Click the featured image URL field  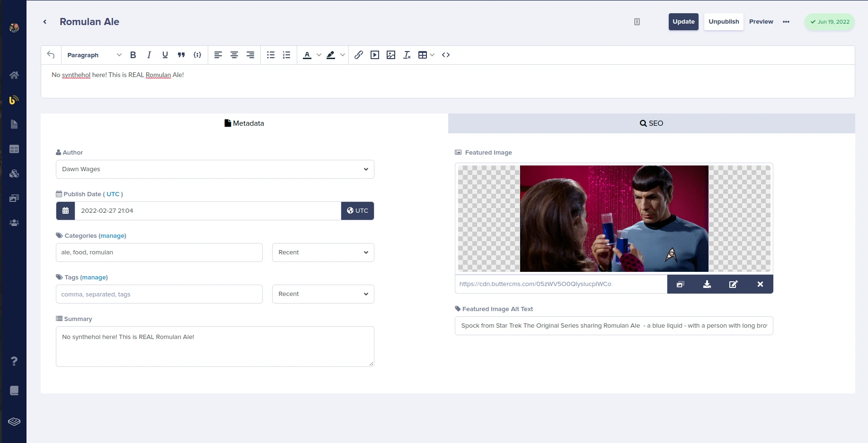[x=561, y=284]
